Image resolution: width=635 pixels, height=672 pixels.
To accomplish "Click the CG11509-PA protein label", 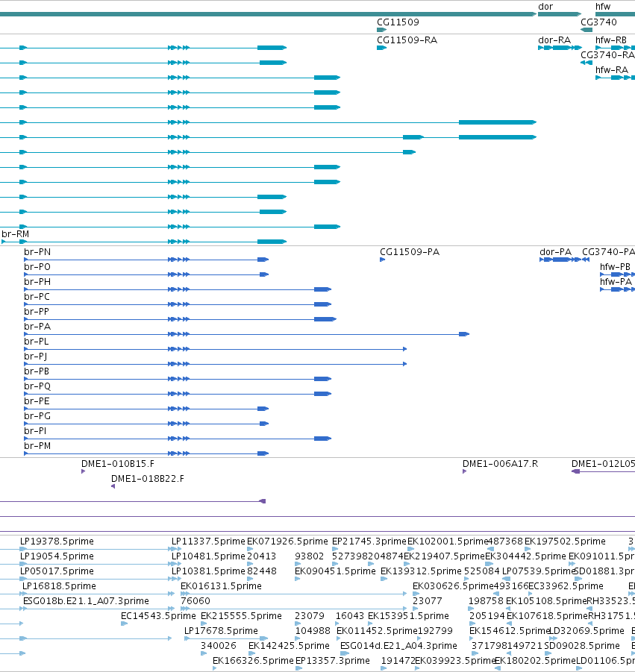I will 410,252.
